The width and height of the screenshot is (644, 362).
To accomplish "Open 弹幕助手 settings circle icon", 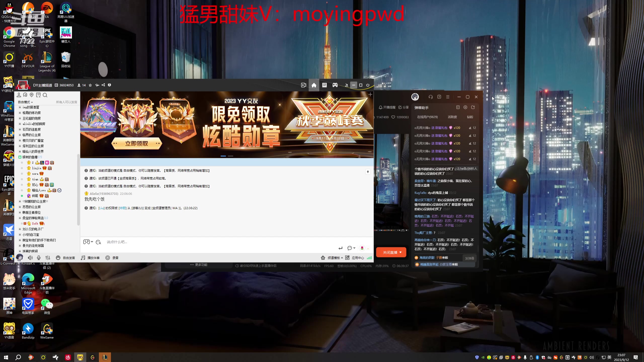I will click(x=465, y=107).
